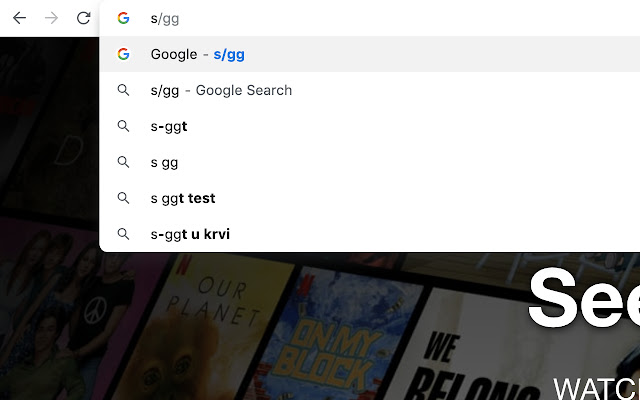Click the browser forward arrow
This screenshot has width=640, height=400.
(52, 18)
